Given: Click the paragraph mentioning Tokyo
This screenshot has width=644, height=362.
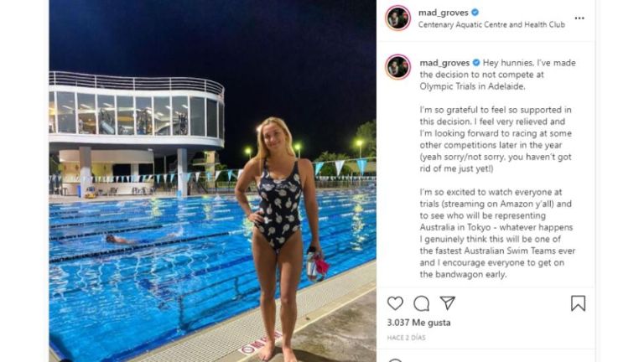Looking at the screenshot, I should click(497, 233).
